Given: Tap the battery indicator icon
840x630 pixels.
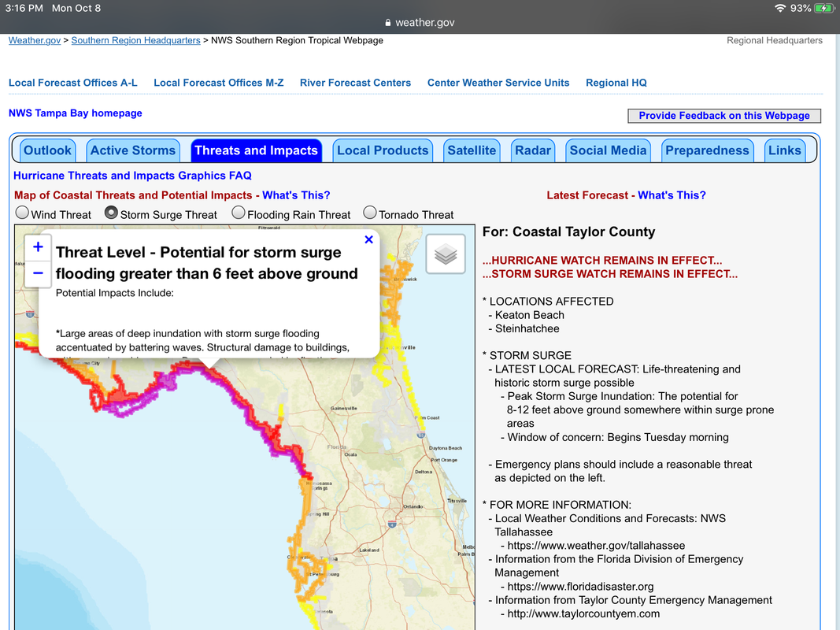Looking at the screenshot, I should pos(824,8).
